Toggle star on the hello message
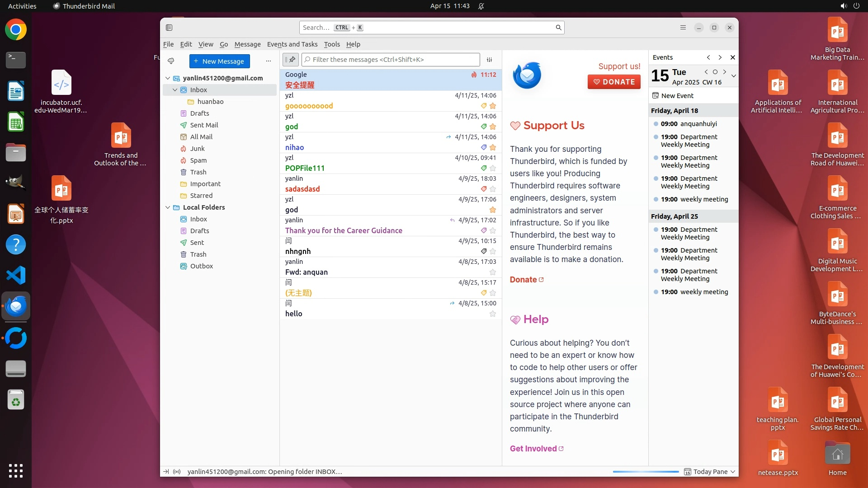 click(x=493, y=314)
